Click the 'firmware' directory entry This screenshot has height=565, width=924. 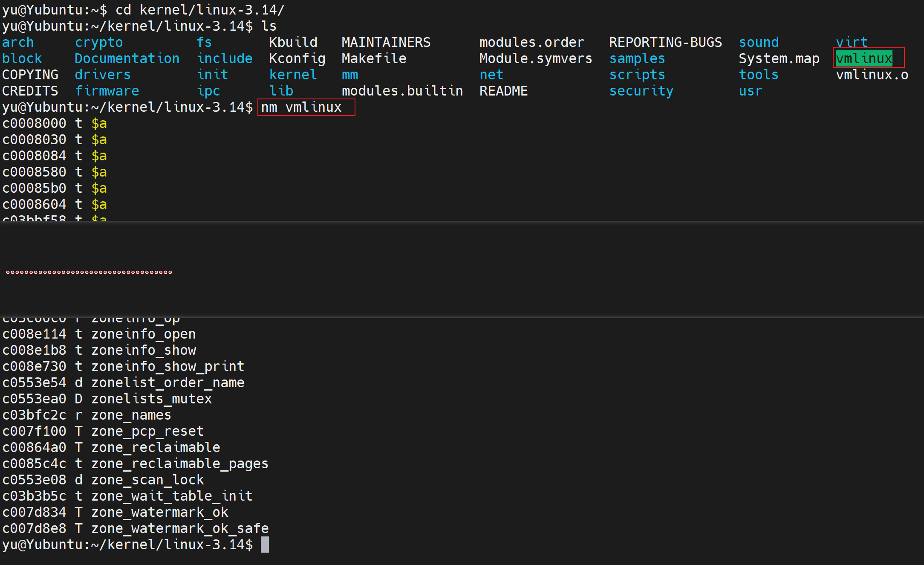(107, 91)
